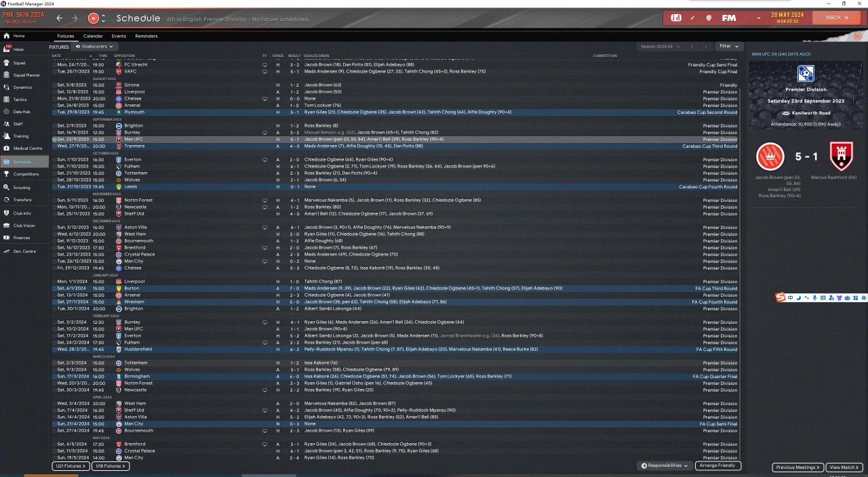Open the Inbox sidebar item
Screen dimensions: 868x477
(24, 49)
